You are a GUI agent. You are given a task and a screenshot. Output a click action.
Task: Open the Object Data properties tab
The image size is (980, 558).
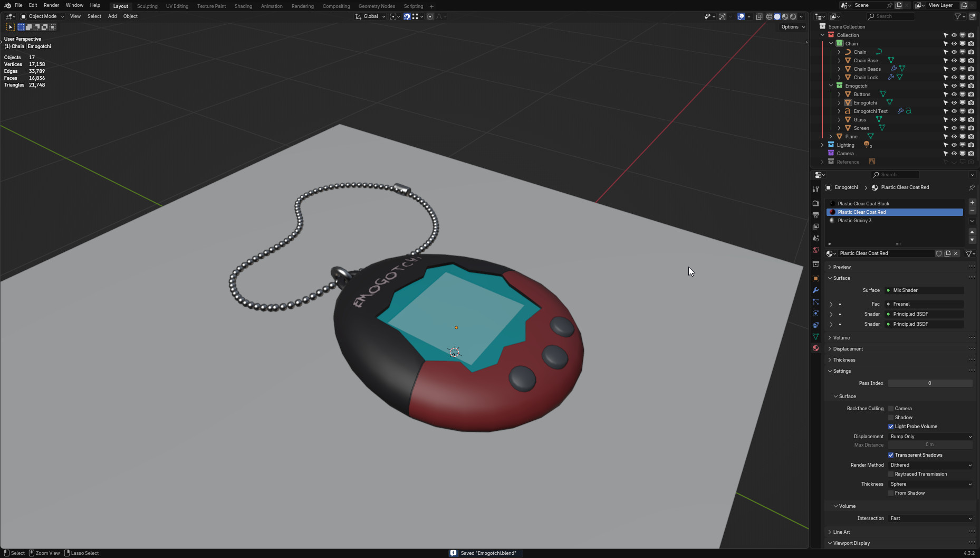tap(815, 336)
